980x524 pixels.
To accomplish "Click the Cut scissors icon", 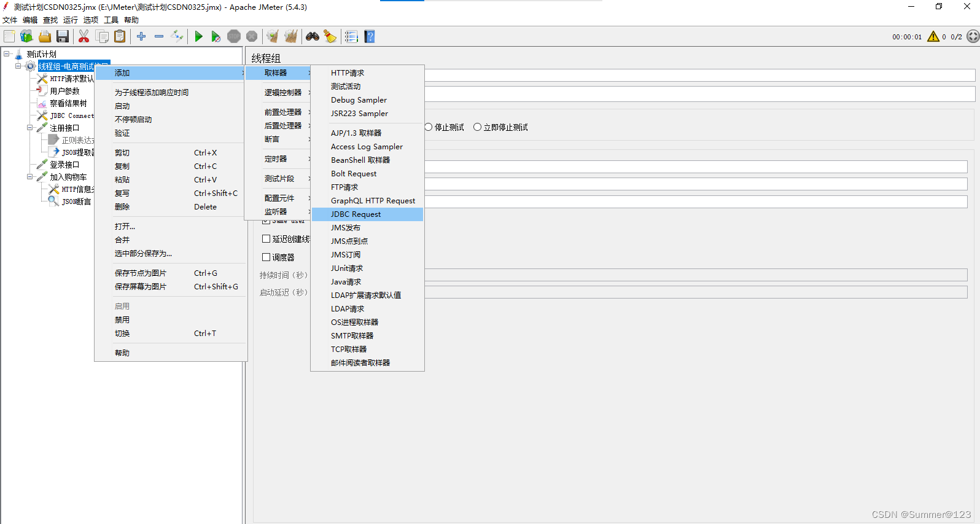I will click(84, 36).
